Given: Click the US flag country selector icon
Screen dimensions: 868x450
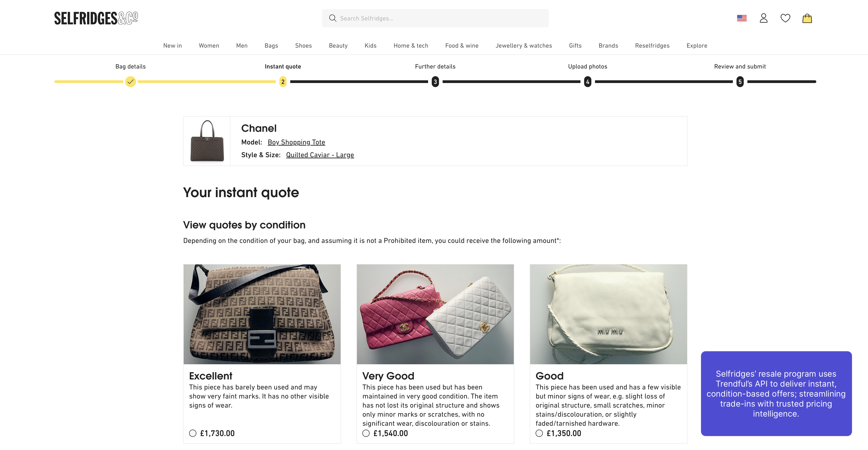Looking at the screenshot, I should 742,18.
